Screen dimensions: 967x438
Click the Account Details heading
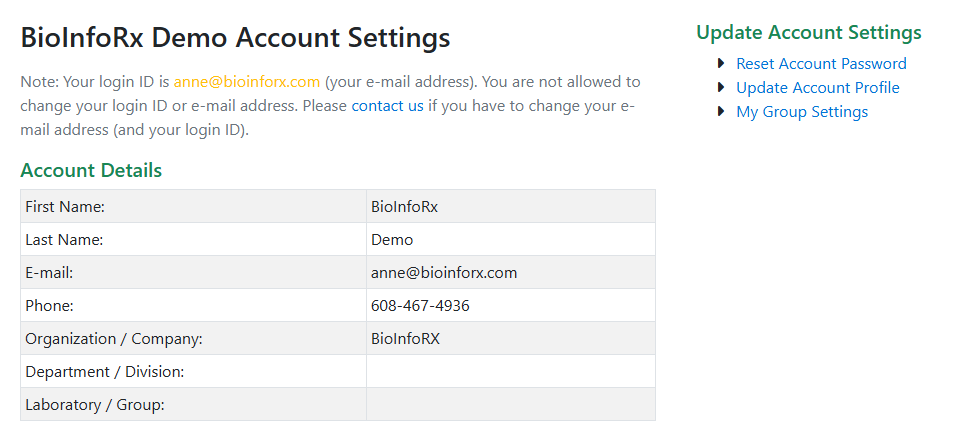pos(91,170)
